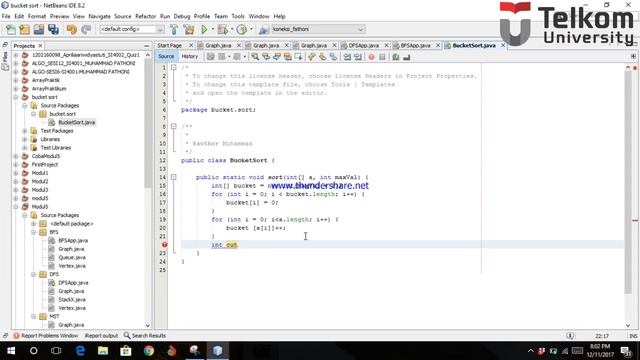Screen dimensions: 640x360
Task: Open Google Chrome from the taskbar
Action: 149,351
